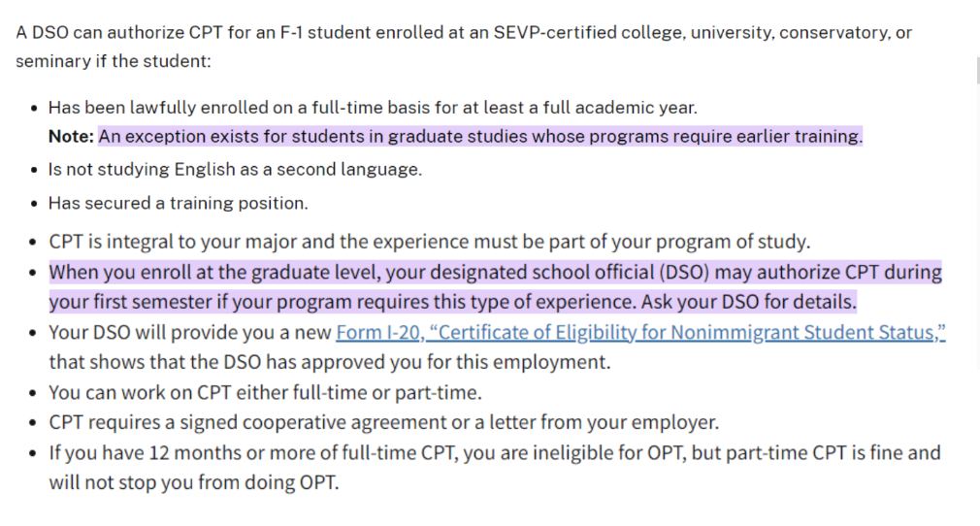
Task: Click the text "Your DSO will provide you a new"
Action: (x=189, y=333)
